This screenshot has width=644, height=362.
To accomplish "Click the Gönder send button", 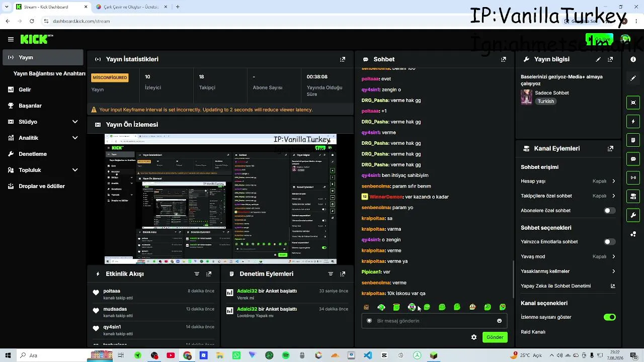I will [495, 337].
